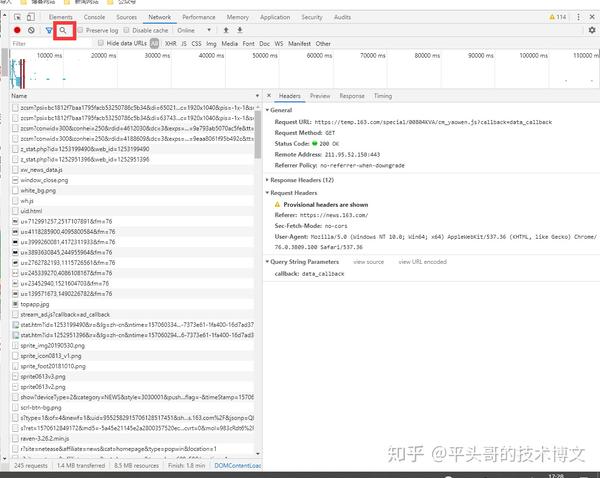Image resolution: width=600 pixels, height=478 pixels.
Task: Open the Preview tab of request
Action: (320, 96)
